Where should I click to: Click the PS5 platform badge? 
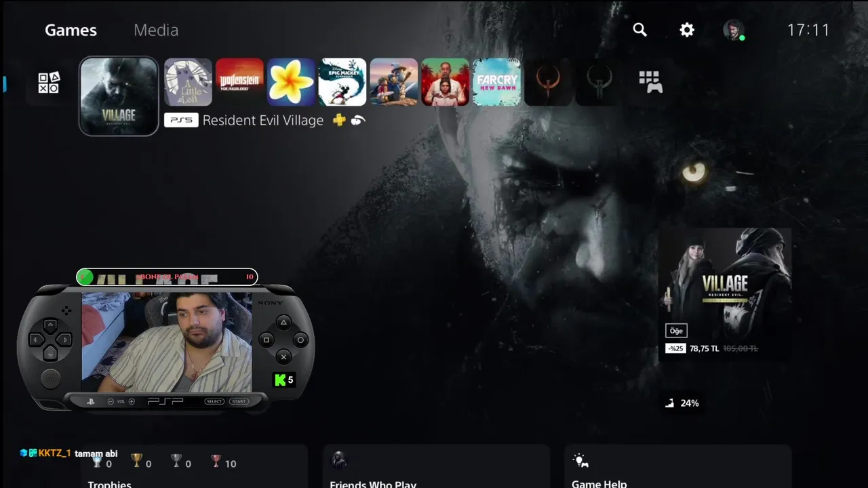point(181,120)
